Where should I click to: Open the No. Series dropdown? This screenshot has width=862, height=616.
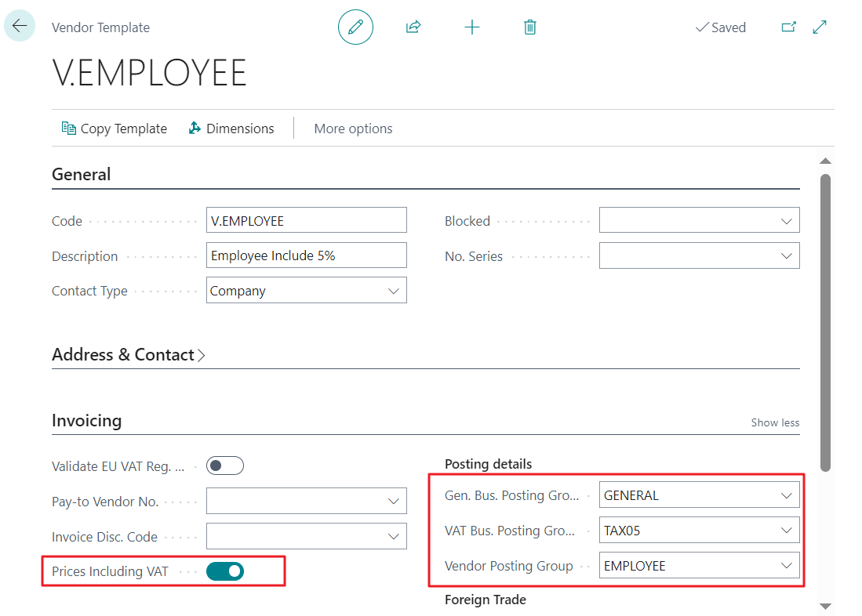(x=786, y=256)
